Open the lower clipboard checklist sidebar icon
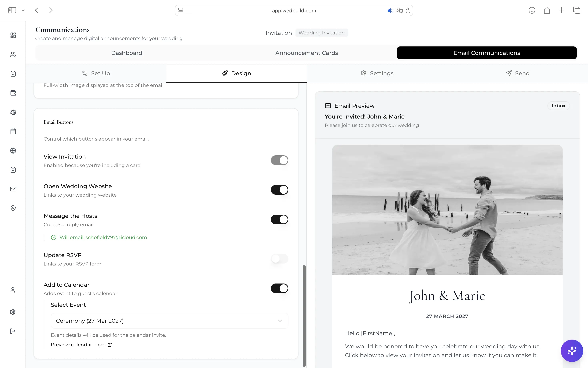 click(13, 170)
